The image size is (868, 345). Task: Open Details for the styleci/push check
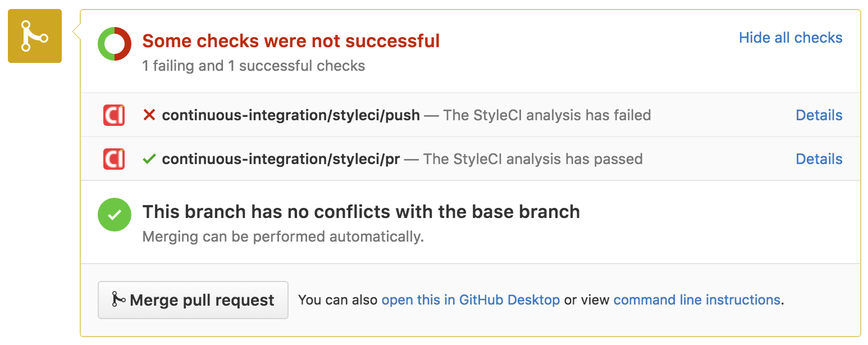point(819,115)
